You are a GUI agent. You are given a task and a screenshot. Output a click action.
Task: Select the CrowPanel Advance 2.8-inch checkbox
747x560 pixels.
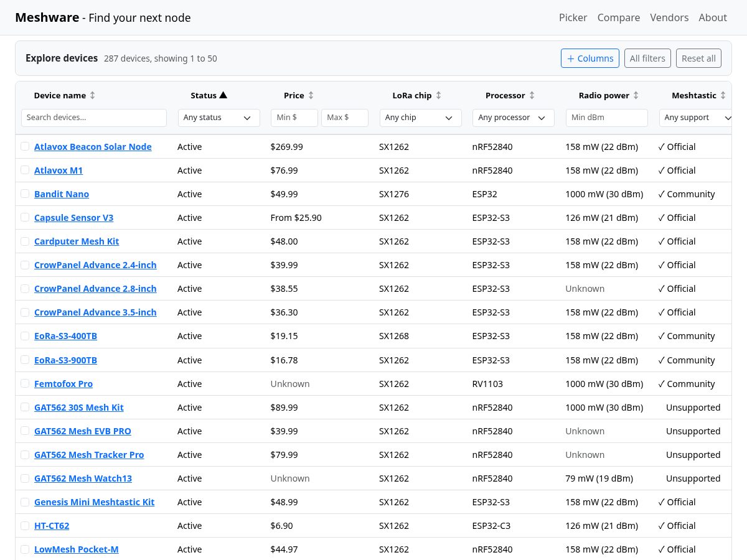(x=25, y=288)
